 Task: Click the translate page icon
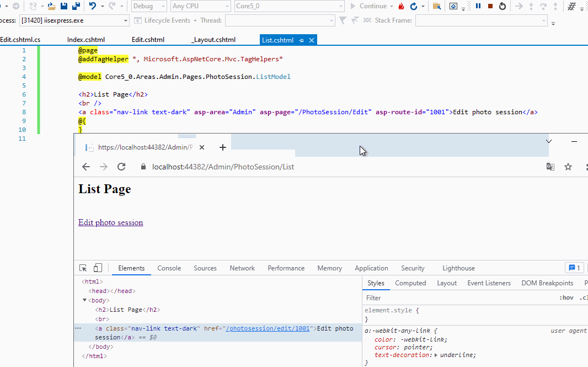[550, 167]
